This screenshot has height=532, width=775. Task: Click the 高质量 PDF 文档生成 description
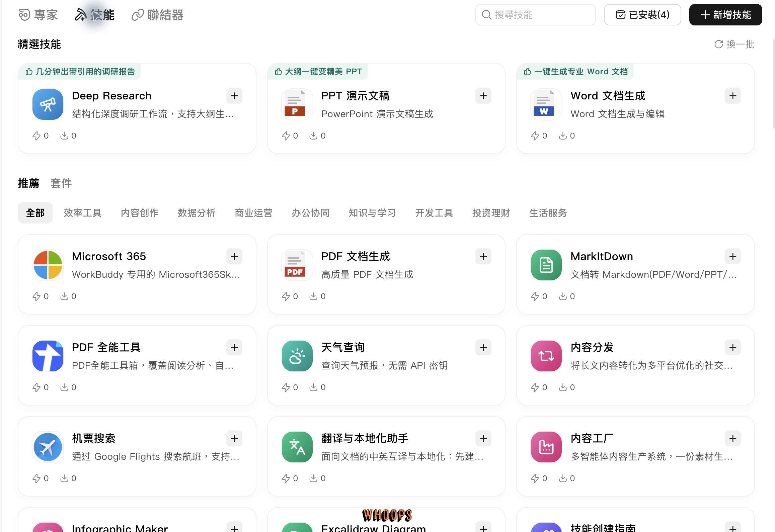click(x=367, y=275)
